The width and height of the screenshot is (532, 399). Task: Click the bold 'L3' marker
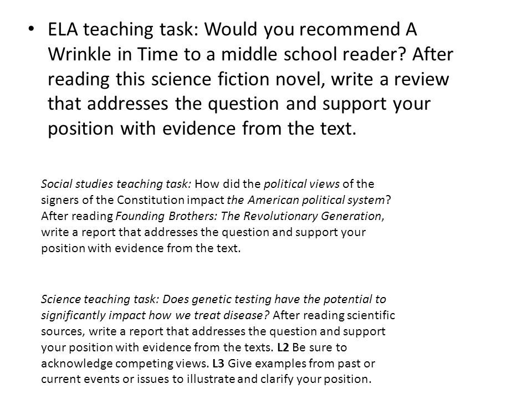[x=218, y=364]
